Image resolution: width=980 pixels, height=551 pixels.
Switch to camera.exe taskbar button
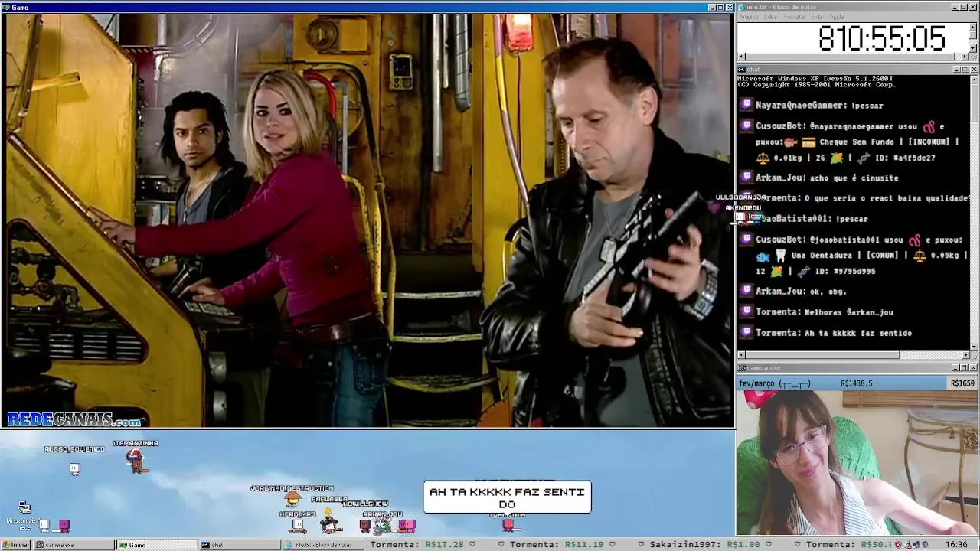[x=73, y=545]
